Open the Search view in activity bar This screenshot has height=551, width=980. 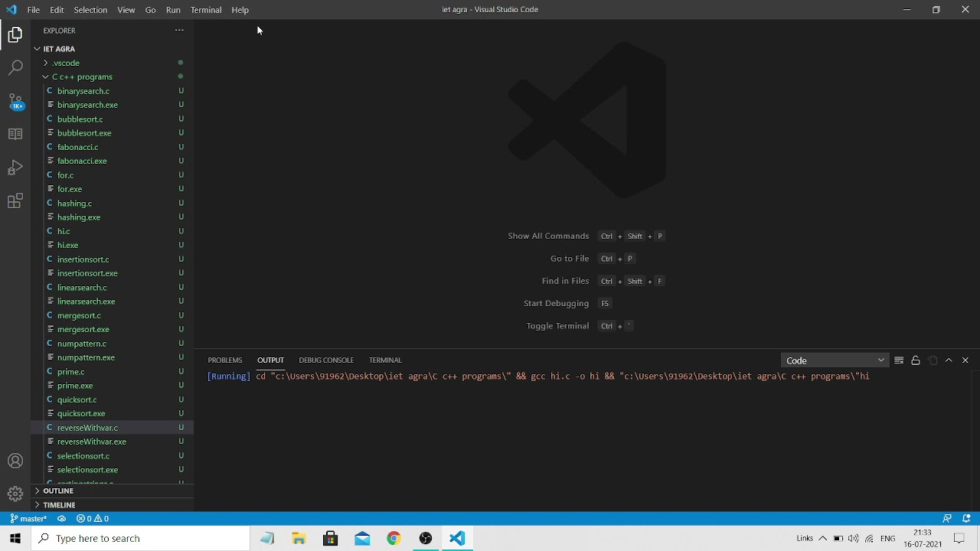pos(15,68)
